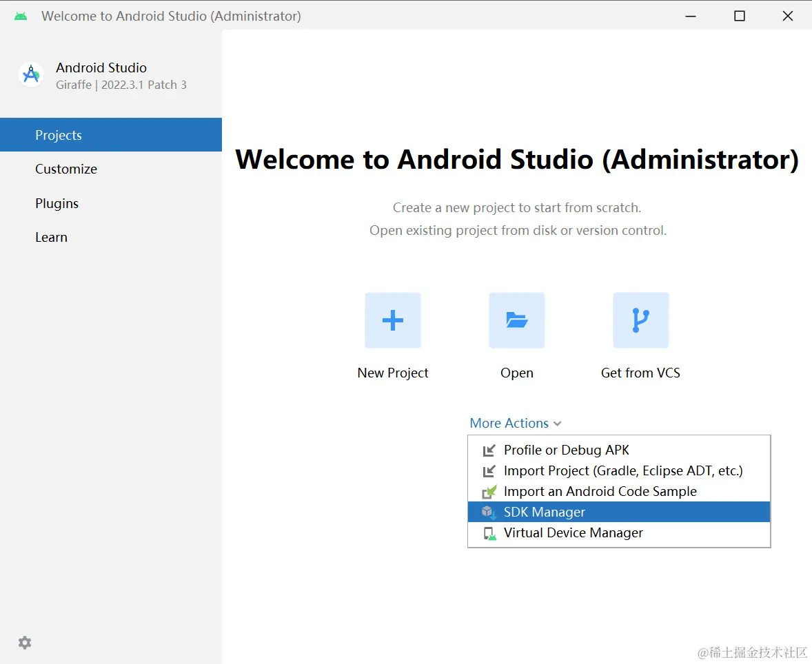Click the "Open existing project from disk" line
Viewport: 812px width, 664px height.
518,230
